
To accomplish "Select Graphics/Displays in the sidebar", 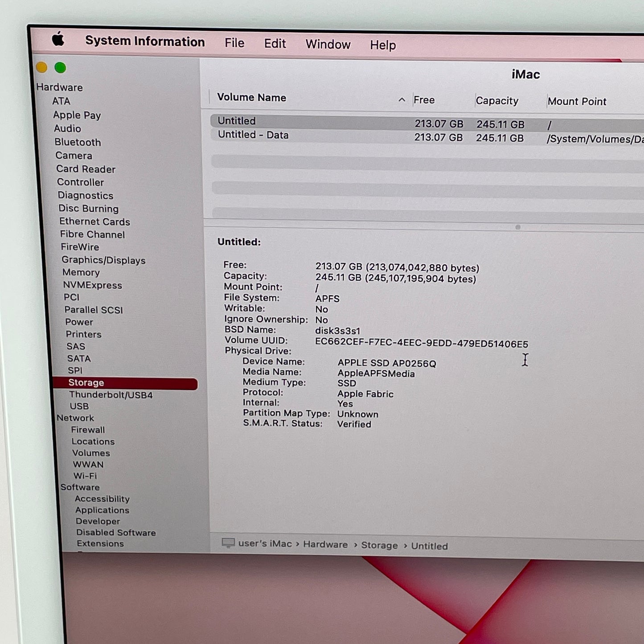I will pyautogui.click(x=104, y=260).
